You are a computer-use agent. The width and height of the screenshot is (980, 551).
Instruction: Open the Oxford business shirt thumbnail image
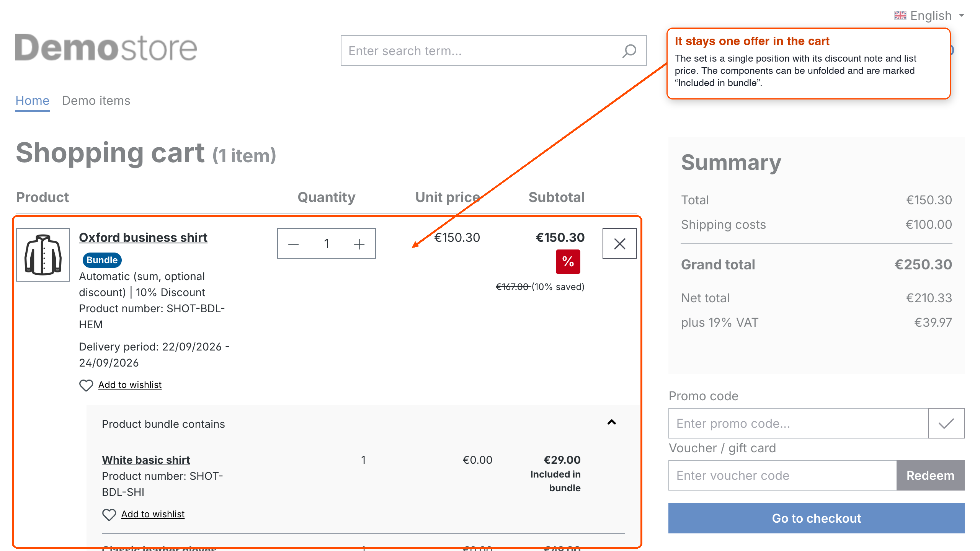(x=43, y=255)
